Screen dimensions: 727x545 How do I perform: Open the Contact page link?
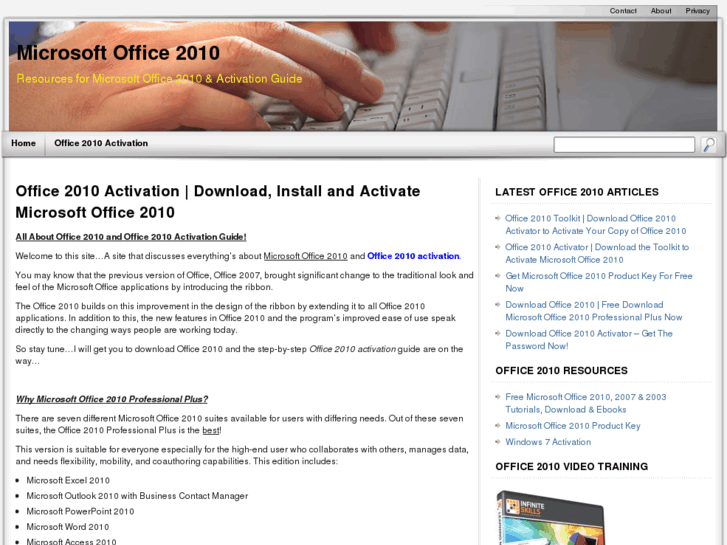tap(623, 11)
